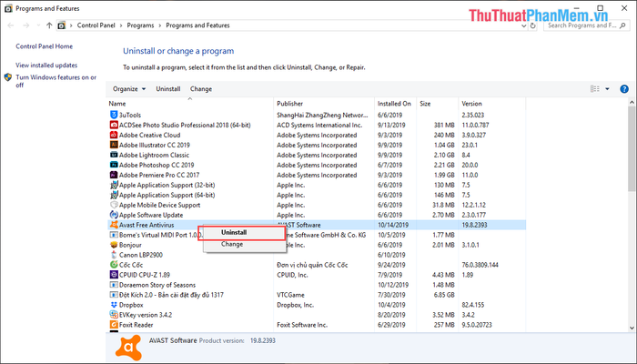The image size is (637, 364).
Task: Open Turn Windows features on or off
Action: [56, 81]
